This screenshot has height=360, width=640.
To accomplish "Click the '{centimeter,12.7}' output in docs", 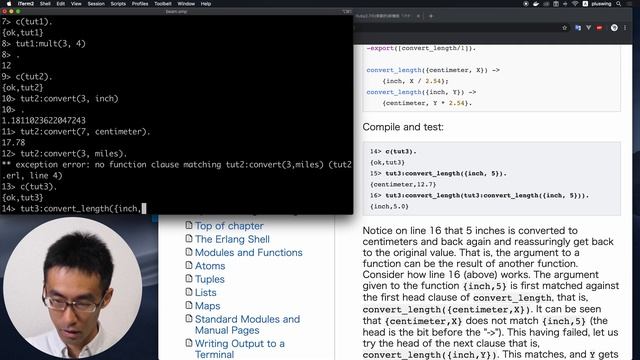I will point(403,184).
